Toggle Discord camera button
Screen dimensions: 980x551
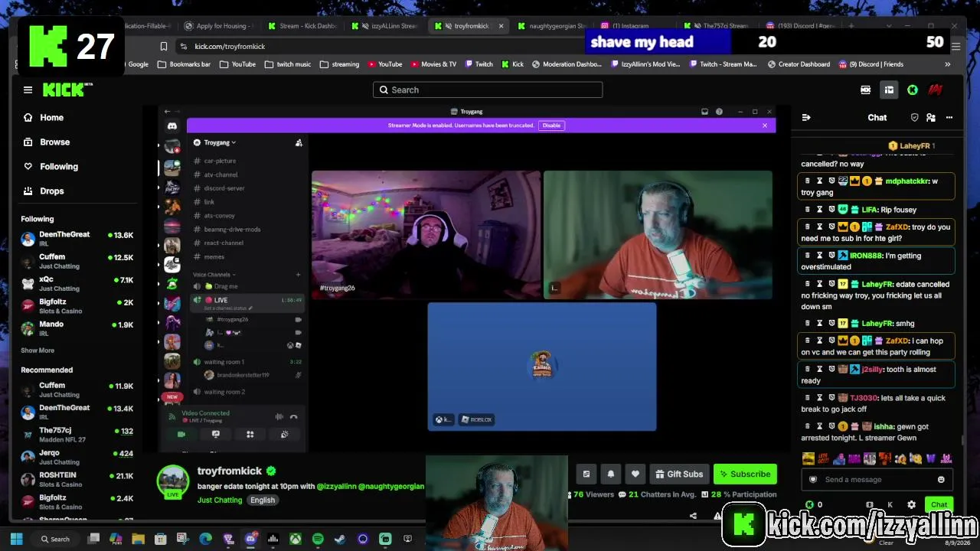181,434
